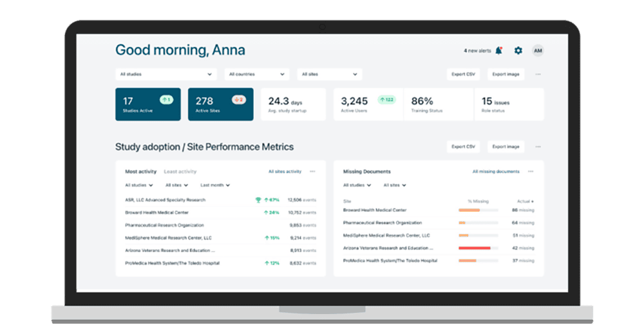644x334 pixels.
Task: Click the 86 missing value
Action: [523, 210]
